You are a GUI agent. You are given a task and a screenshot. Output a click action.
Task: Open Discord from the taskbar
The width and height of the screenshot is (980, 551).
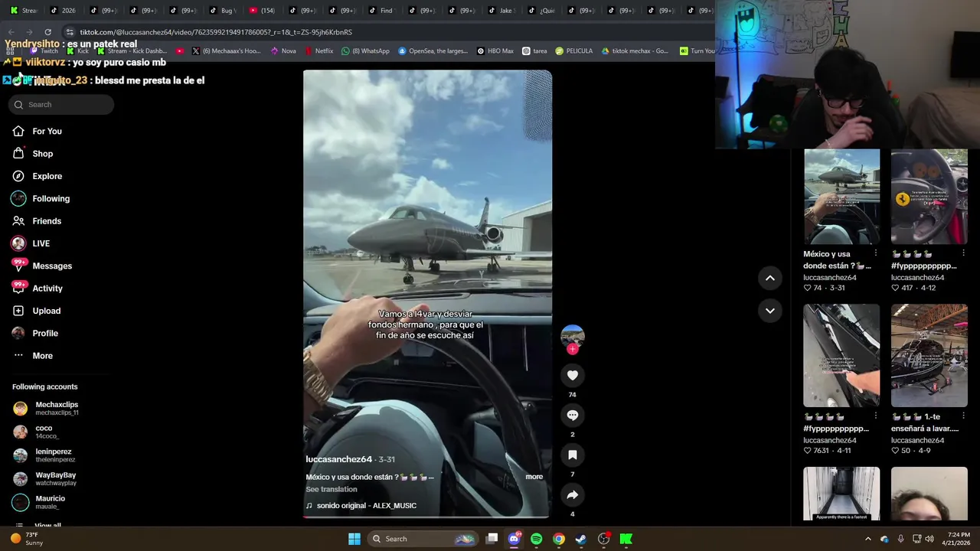click(x=514, y=539)
